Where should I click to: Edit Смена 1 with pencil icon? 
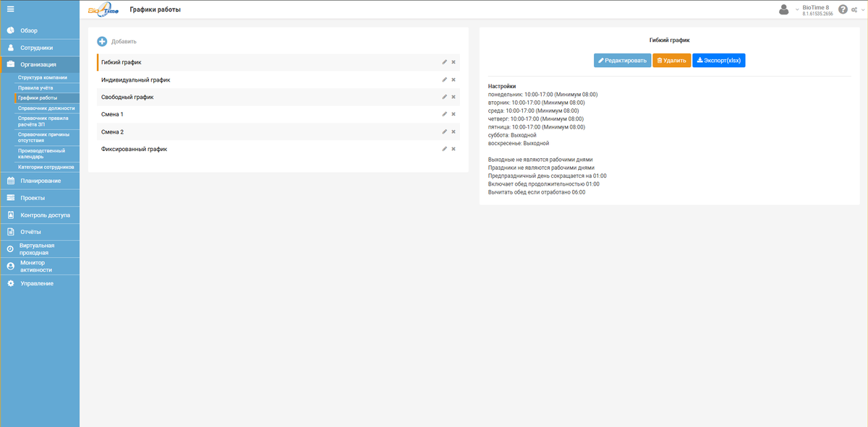click(445, 114)
